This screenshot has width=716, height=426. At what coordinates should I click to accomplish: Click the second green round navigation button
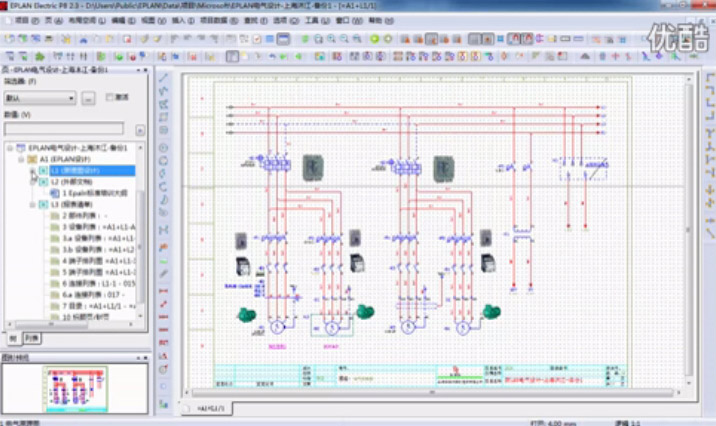(x=388, y=39)
